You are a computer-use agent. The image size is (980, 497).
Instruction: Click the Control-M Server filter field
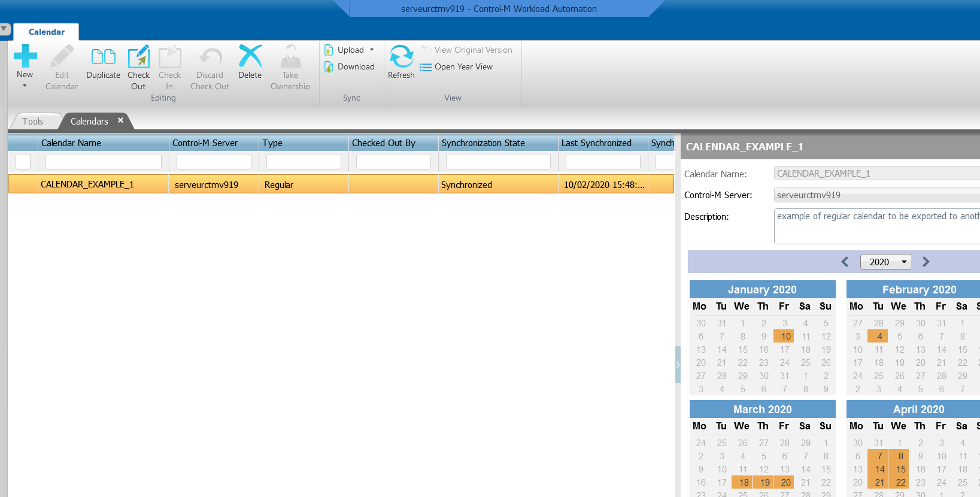[x=214, y=162]
